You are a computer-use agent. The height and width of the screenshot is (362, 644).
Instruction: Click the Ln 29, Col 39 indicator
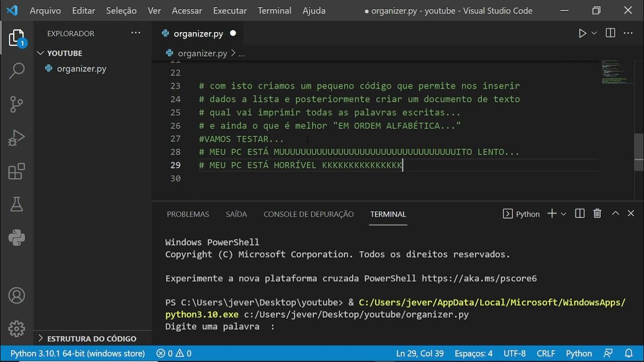point(420,353)
